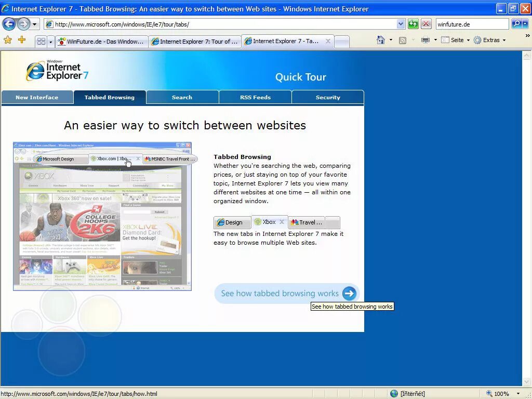The image size is (532, 399).
Task: Click the 'Quick Tour' heading text
Action: [x=301, y=77]
